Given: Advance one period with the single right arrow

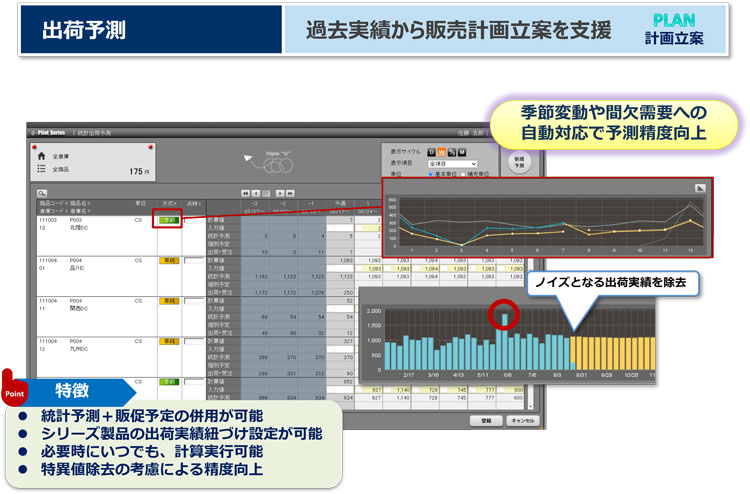Looking at the screenshot, I should pyautogui.click(x=280, y=193).
